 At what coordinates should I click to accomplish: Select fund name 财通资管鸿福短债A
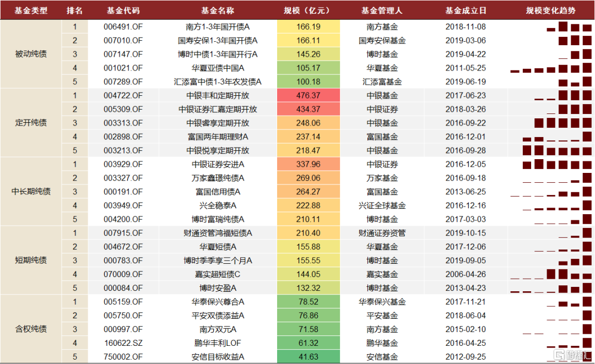[x=218, y=233]
